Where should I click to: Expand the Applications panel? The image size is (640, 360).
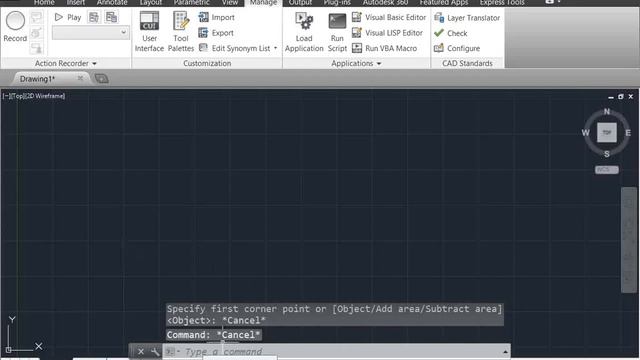tap(356, 63)
